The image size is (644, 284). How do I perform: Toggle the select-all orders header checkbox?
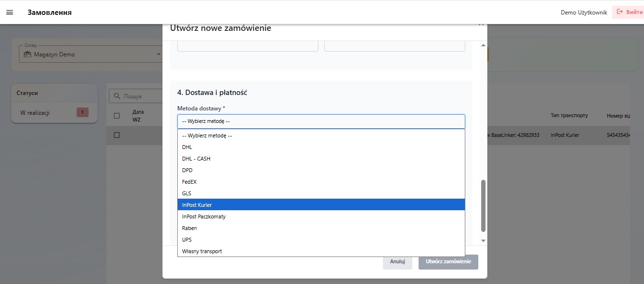pos(117,116)
